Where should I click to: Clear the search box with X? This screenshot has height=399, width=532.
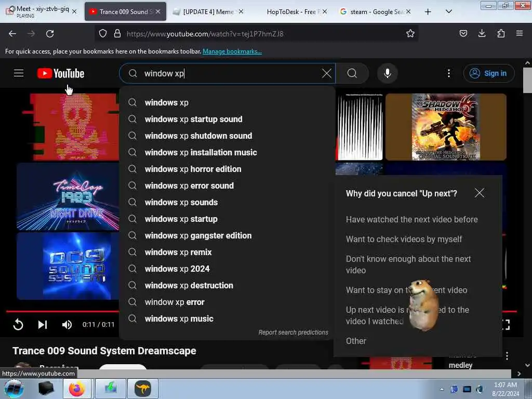click(x=326, y=73)
